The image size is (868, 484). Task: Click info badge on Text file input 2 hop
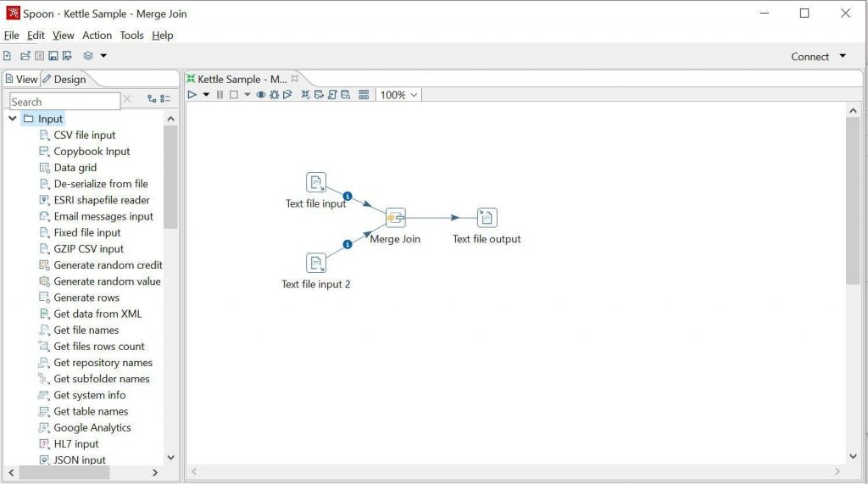[x=347, y=244]
